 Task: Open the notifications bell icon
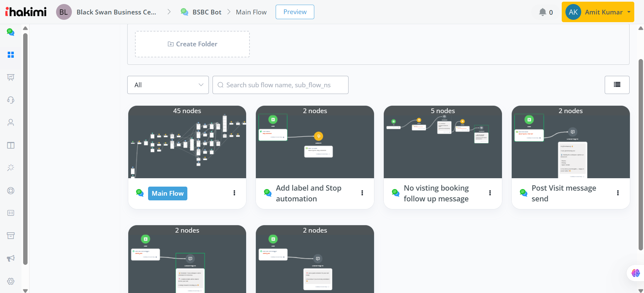[542, 12]
